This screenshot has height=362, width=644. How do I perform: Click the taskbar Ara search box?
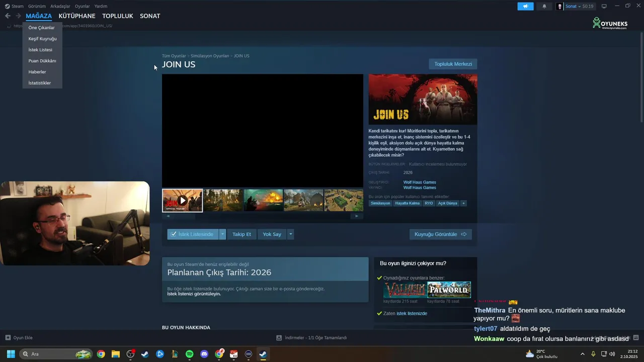[x=56, y=354]
